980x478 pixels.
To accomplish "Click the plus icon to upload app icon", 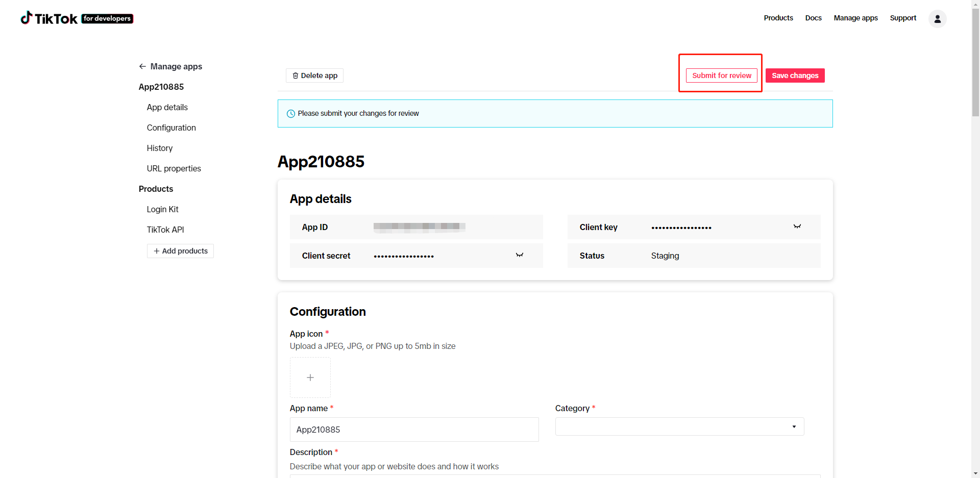I will point(310,378).
